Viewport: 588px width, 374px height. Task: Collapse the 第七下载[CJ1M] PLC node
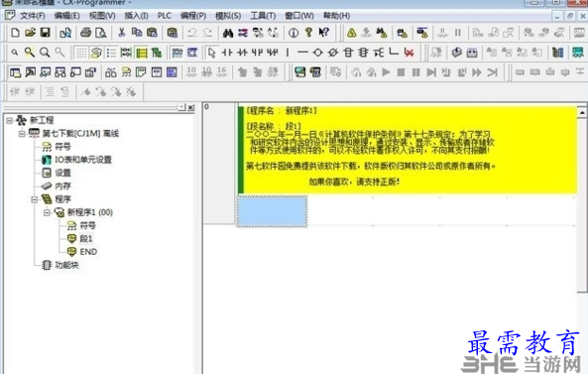click(22, 134)
